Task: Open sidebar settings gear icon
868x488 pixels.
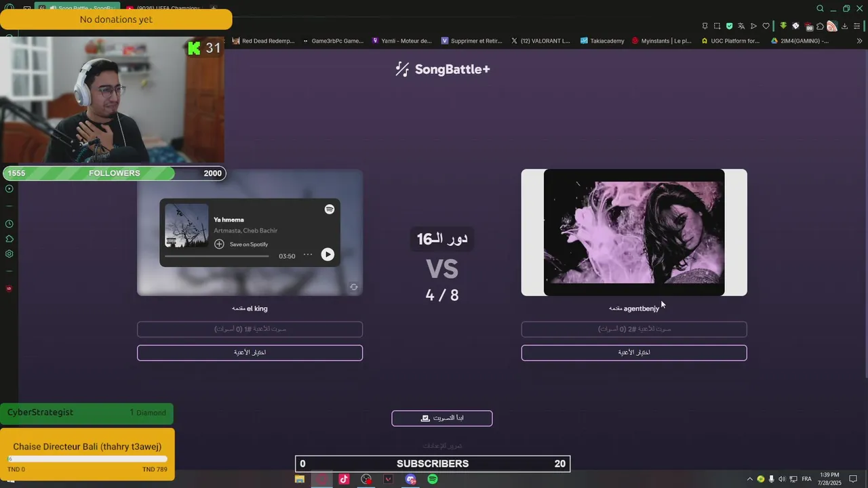Action: point(9,254)
